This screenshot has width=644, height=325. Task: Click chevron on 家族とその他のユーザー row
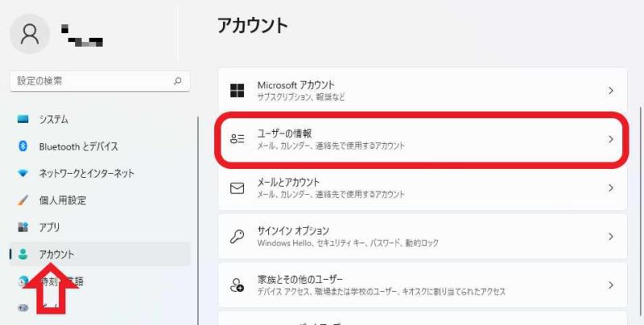[x=611, y=286]
